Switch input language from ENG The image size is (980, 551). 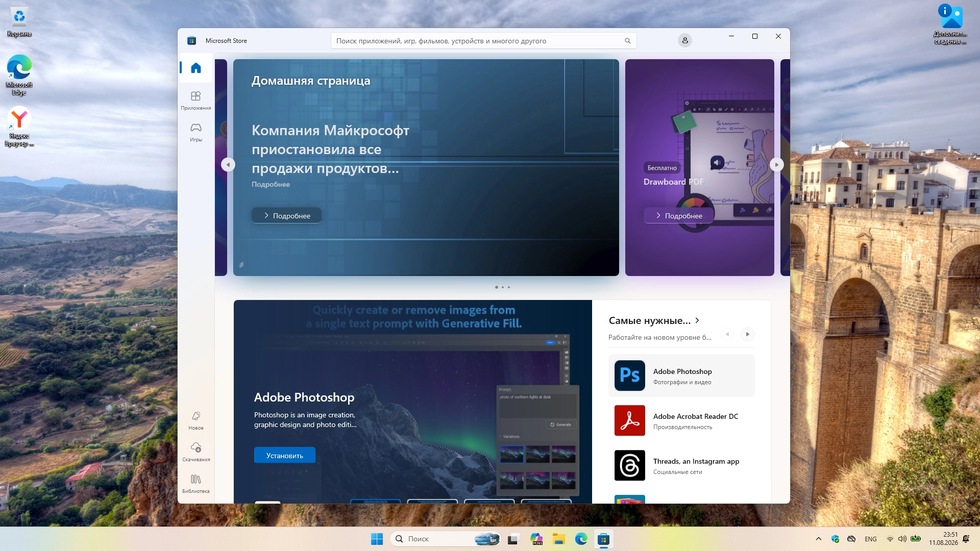(x=871, y=539)
